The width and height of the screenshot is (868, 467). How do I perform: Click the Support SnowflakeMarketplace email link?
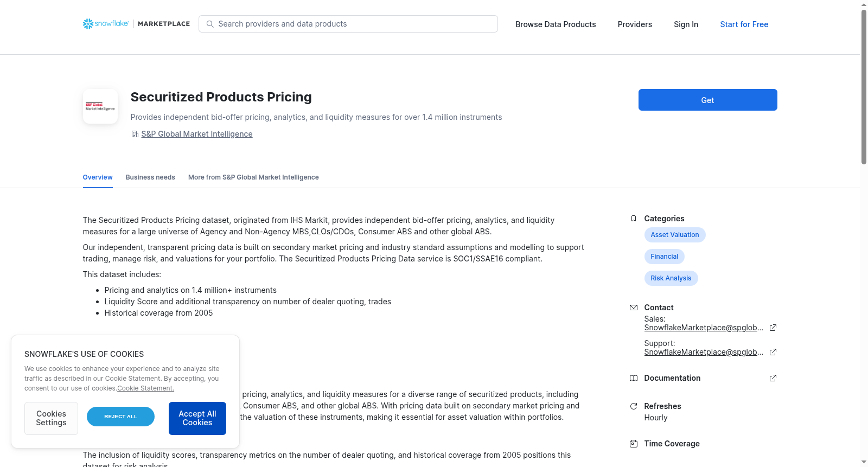[704, 352]
